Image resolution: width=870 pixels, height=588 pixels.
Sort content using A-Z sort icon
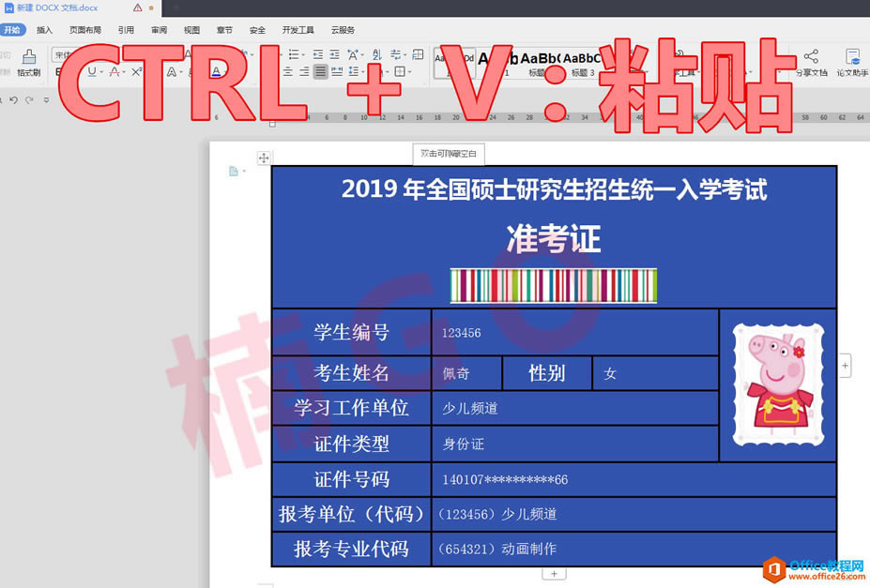click(x=377, y=53)
